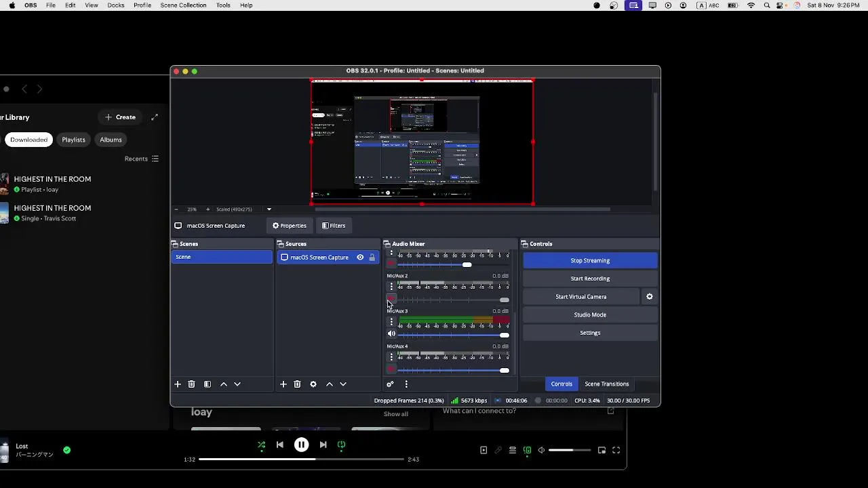Adjust Mic/Aux 4 volume slider
This screenshot has height=488, width=868.
[x=453, y=370]
